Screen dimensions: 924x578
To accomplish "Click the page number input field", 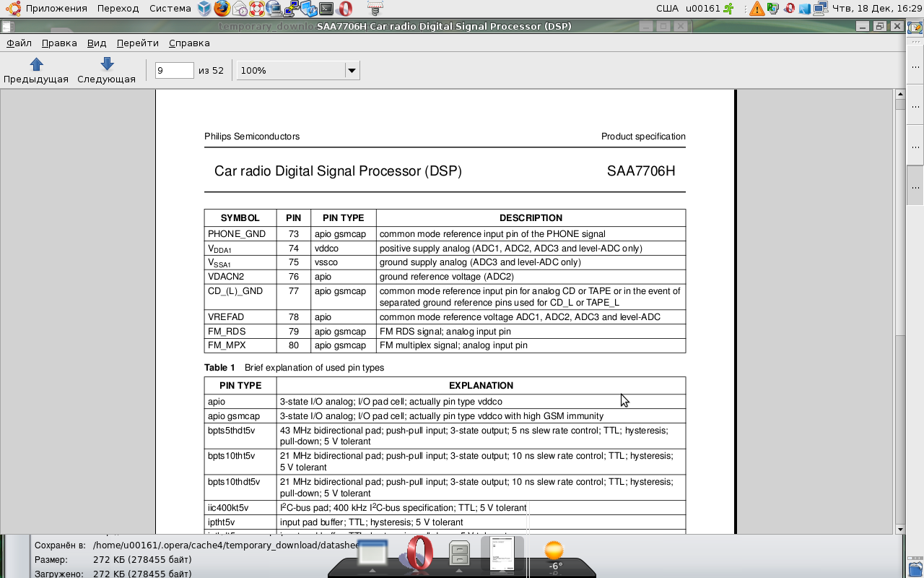I will click(x=174, y=71).
